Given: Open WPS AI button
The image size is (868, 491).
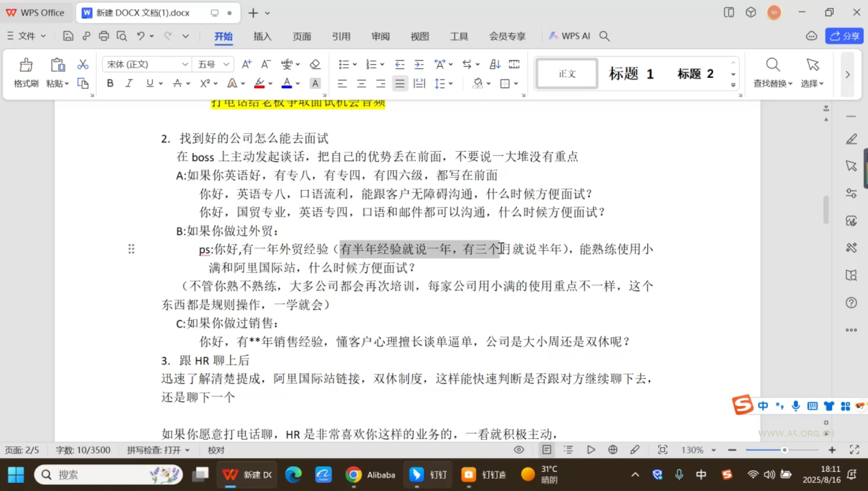Looking at the screenshot, I should click(569, 36).
